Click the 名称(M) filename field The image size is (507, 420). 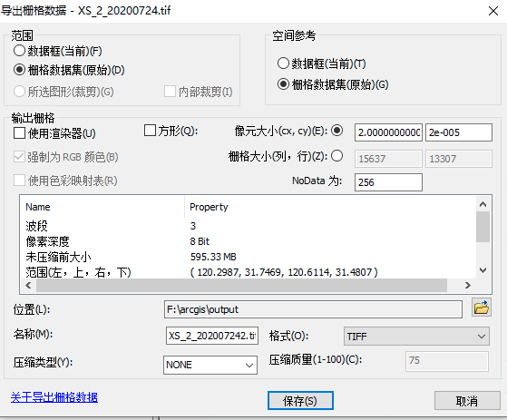pos(212,336)
